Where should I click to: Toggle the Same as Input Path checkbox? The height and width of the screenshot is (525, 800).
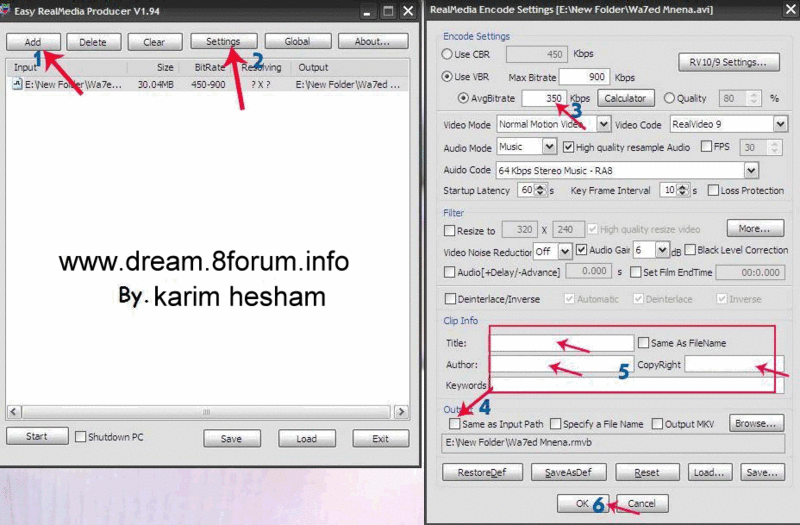[x=455, y=424]
